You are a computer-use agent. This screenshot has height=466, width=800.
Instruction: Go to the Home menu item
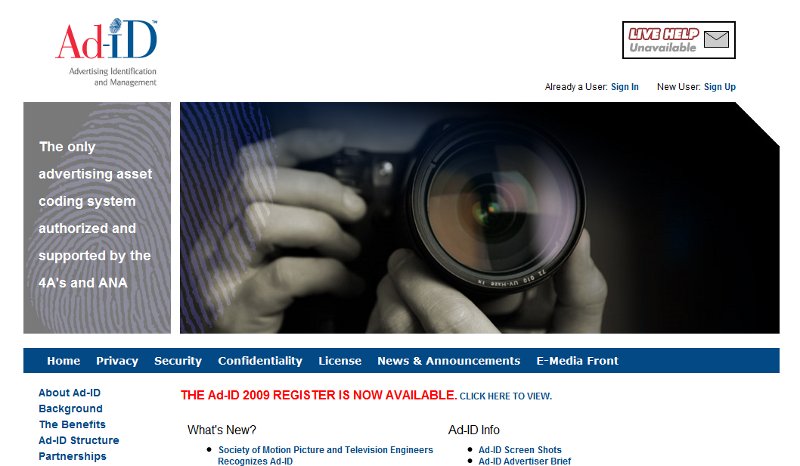pos(63,361)
